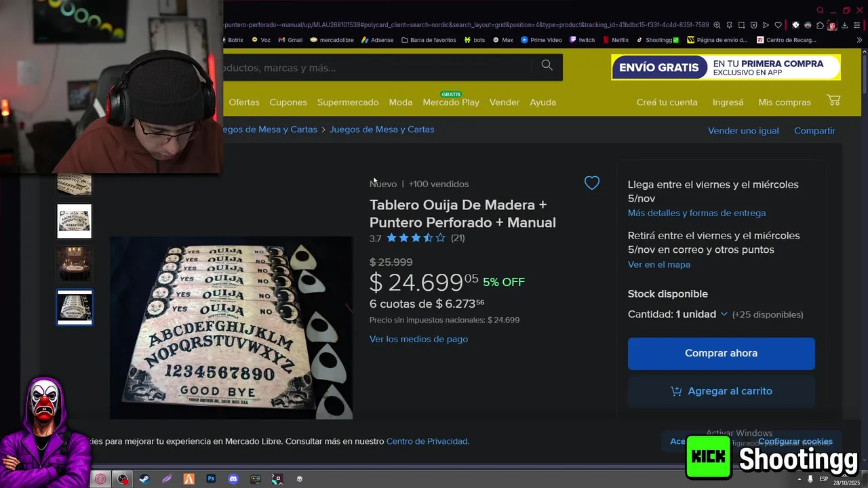The image size is (868, 488).
Task: Open the browser easy setup sliders icon
Action: point(856,25)
